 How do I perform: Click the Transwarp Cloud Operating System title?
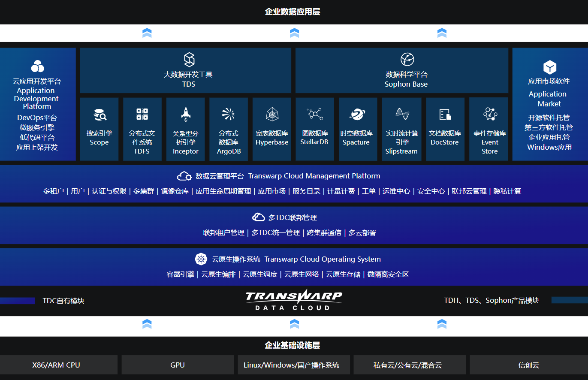click(x=323, y=259)
